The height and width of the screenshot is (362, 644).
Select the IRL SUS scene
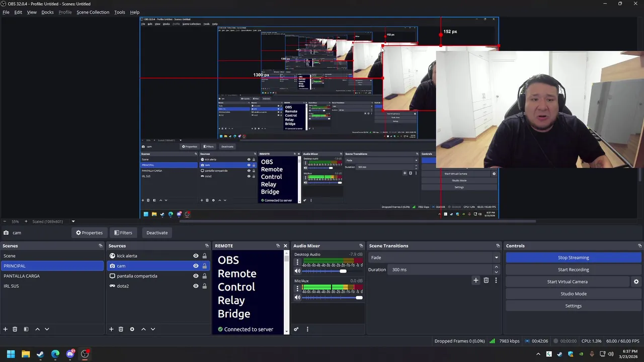pos(52,286)
